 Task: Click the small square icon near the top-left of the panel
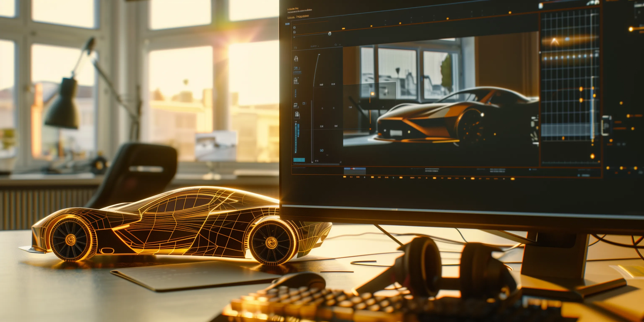[x=295, y=27]
